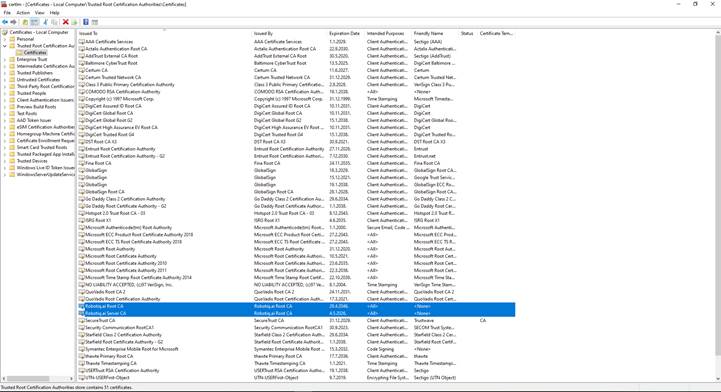Click the folder icon beside Test Roots
This screenshot has height=392, width=721.
pyautogui.click(x=12, y=113)
